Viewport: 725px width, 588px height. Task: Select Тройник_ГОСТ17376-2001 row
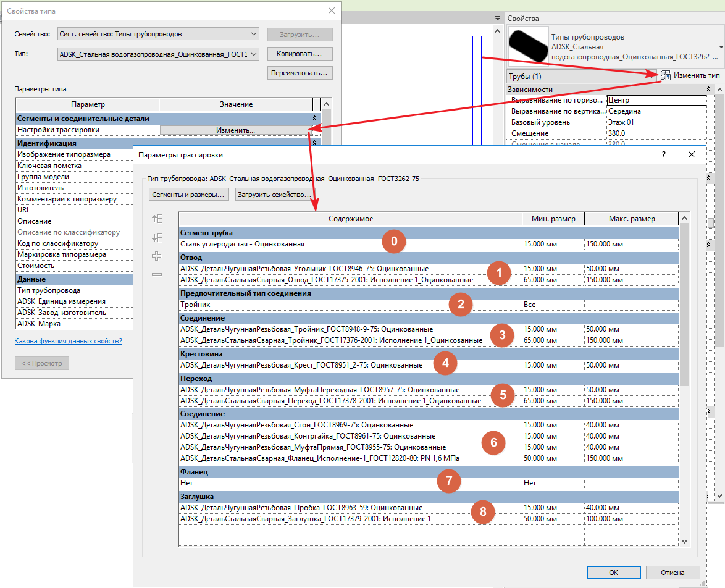[429, 340]
